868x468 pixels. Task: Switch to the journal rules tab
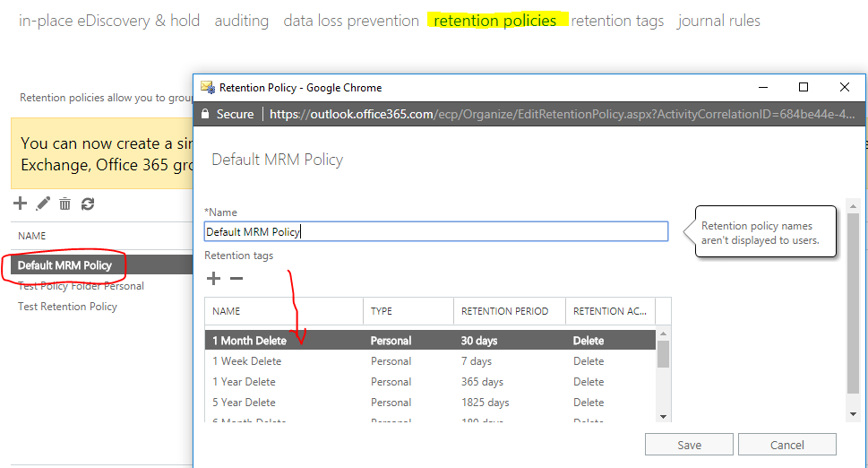click(x=718, y=21)
